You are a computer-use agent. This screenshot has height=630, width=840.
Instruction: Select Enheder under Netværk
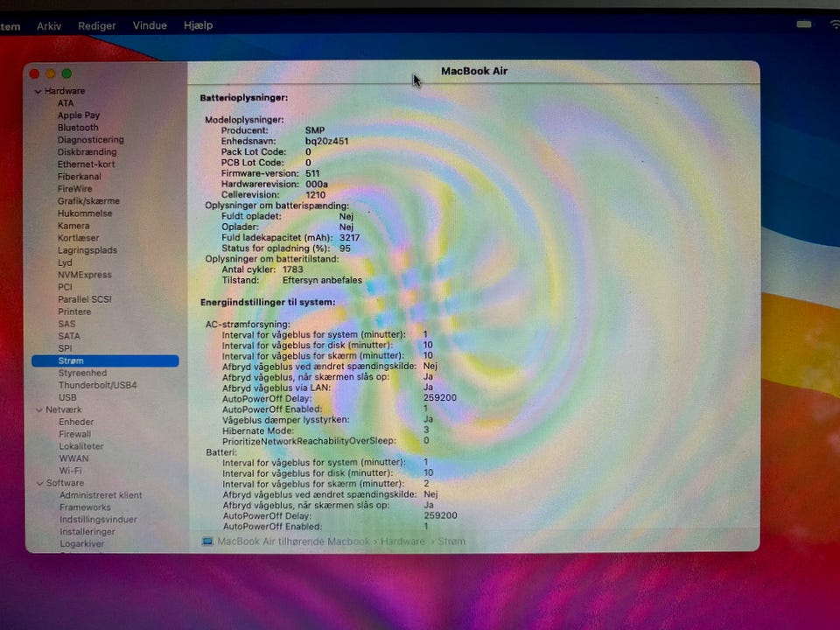tap(76, 422)
